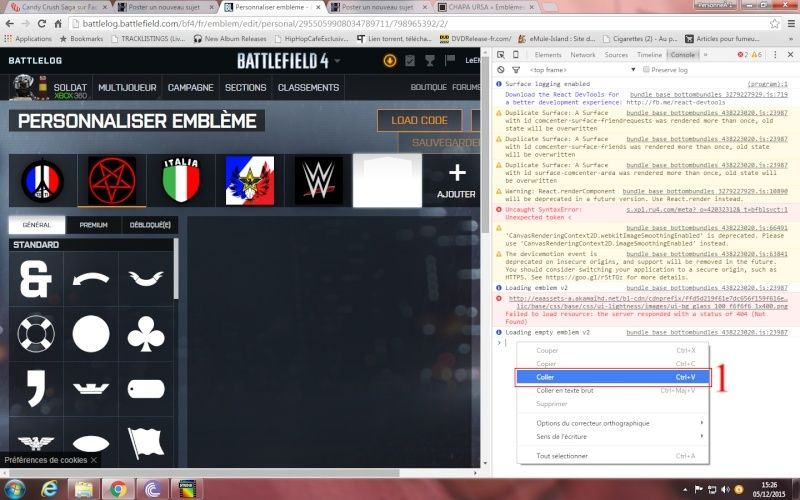Open the Windows Start button
The height and width of the screenshot is (500, 800).
14,489
